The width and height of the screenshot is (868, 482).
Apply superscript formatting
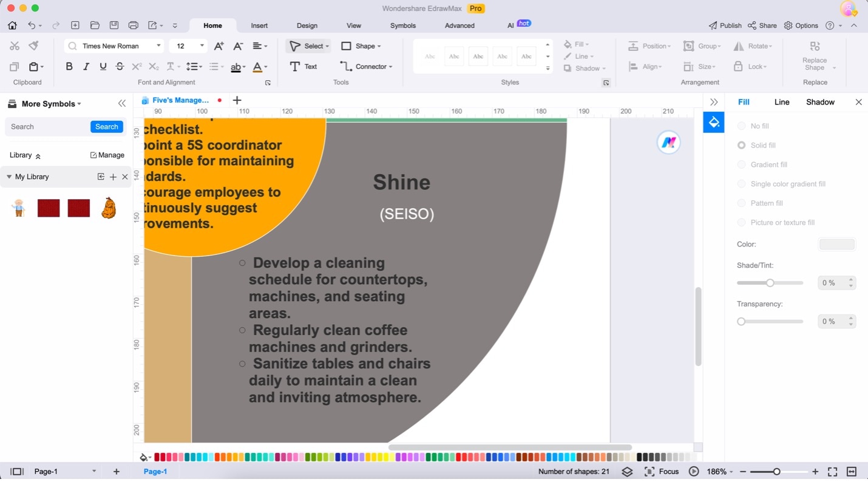pos(137,67)
